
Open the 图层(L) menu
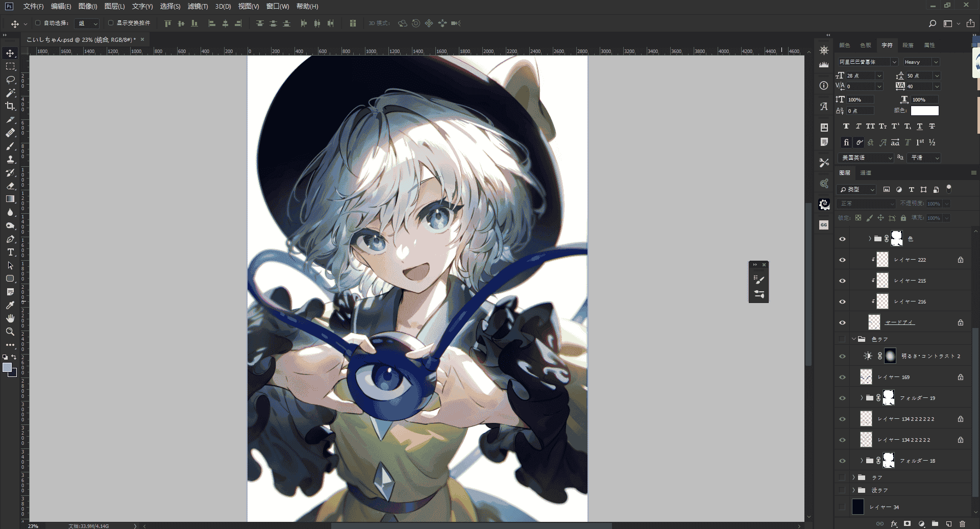click(x=114, y=6)
